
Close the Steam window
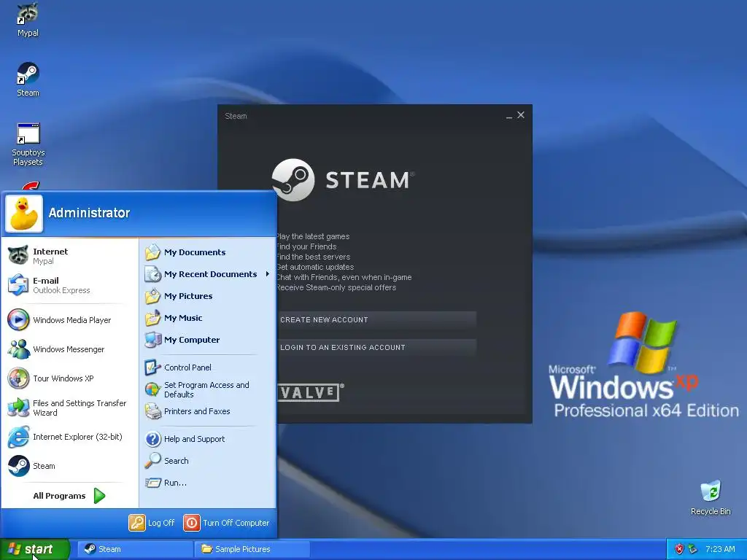pos(521,115)
